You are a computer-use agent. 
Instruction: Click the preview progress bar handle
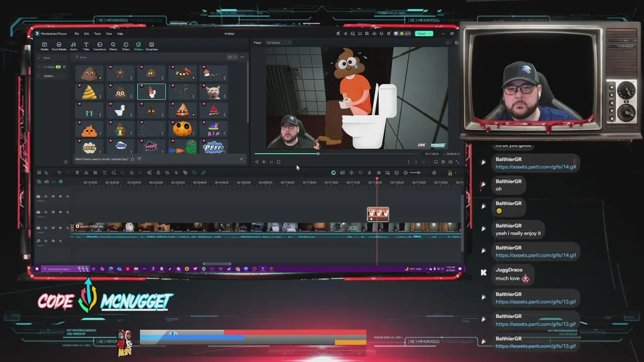coord(318,153)
